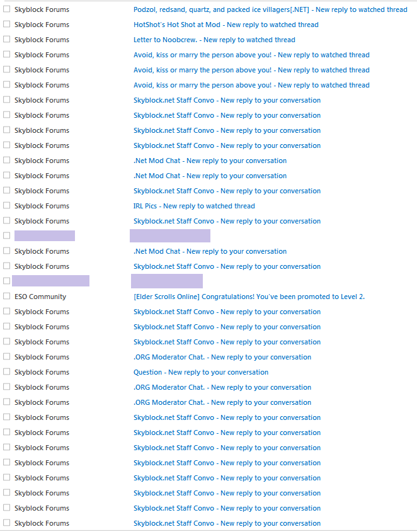
Task: Open the Podzol, redsand, quartz, and packed ice villagers email
Action: tap(270, 9)
